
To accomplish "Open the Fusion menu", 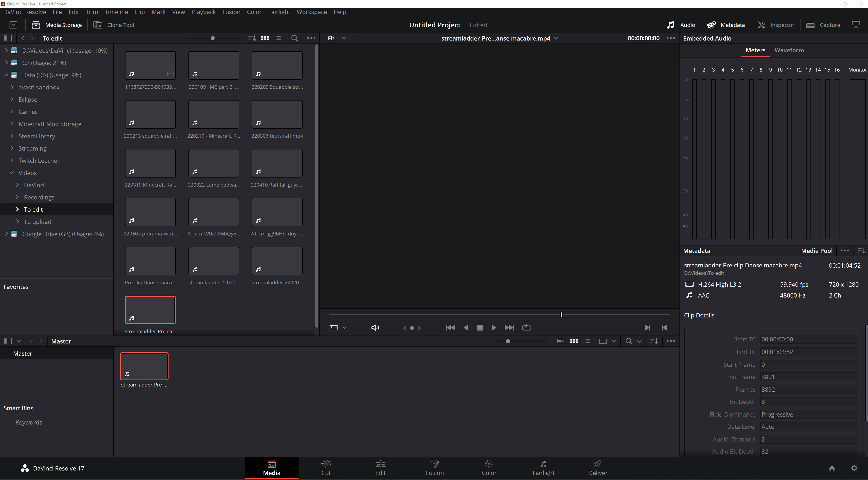I will pyautogui.click(x=231, y=12).
